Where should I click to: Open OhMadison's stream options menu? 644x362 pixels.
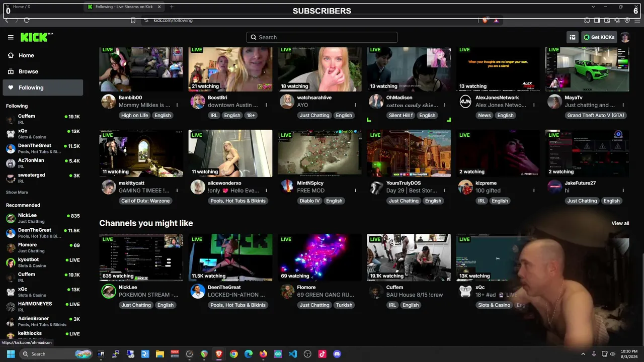point(445,105)
